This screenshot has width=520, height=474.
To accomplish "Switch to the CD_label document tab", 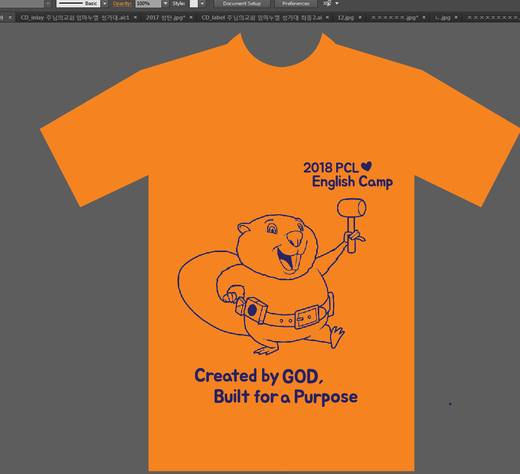I will (261, 18).
